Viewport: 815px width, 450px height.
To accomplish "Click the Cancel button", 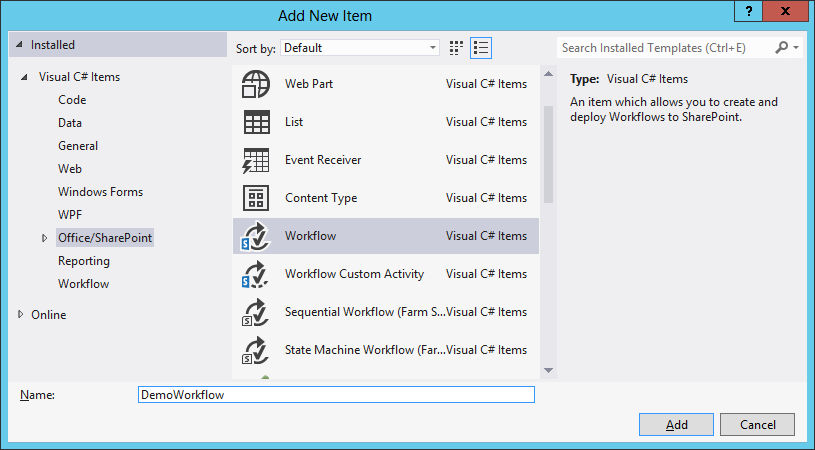I will pyautogui.click(x=757, y=425).
